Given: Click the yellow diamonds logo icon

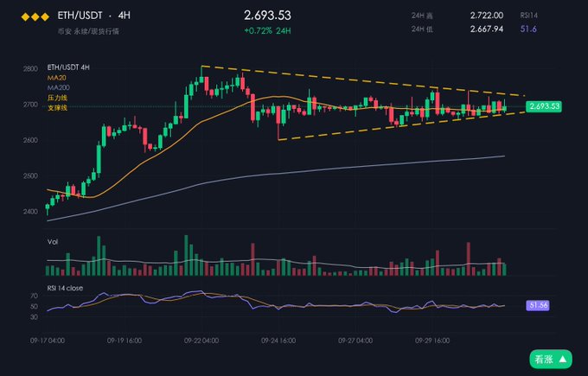Looking at the screenshot, I should [x=35, y=17].
